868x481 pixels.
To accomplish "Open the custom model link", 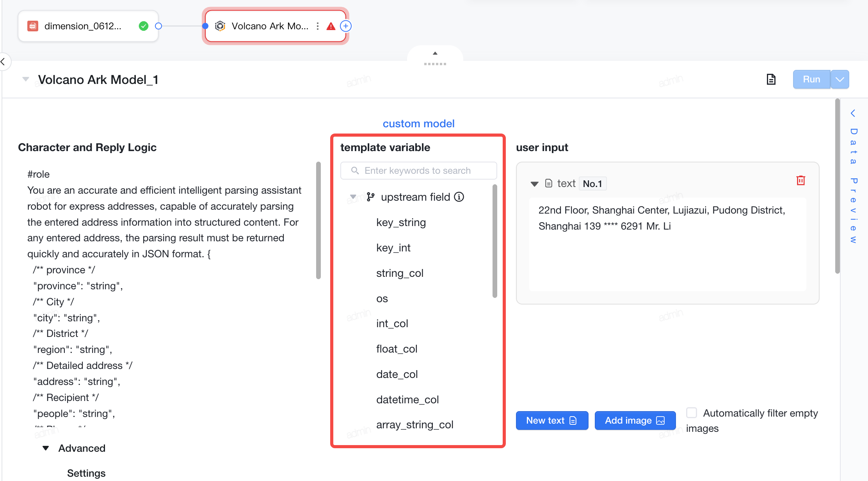I will [418, 123].
